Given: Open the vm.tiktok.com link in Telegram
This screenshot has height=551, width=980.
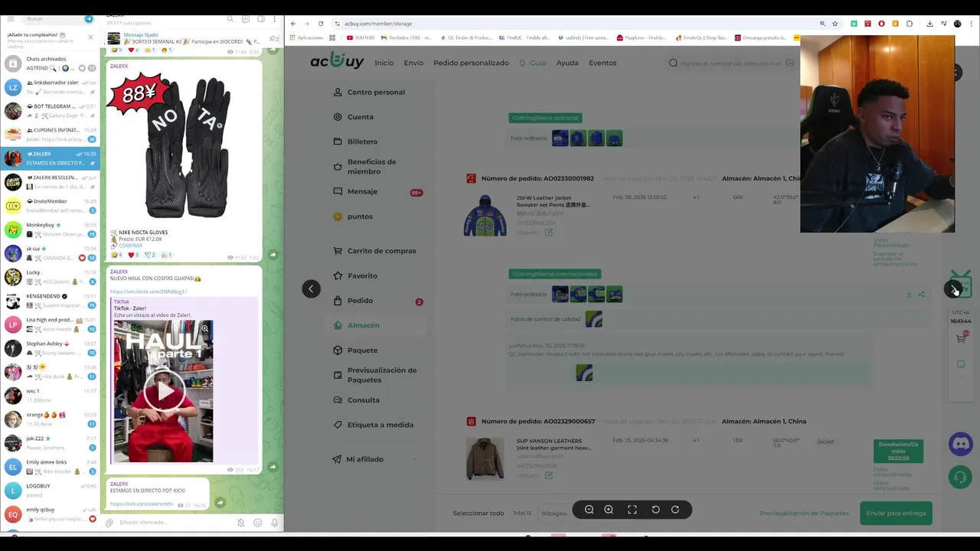Looking at the screenshot, I should [149, 292].
